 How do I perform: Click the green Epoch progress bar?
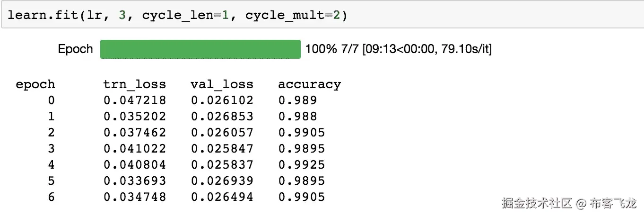click(x=200, y=49)
